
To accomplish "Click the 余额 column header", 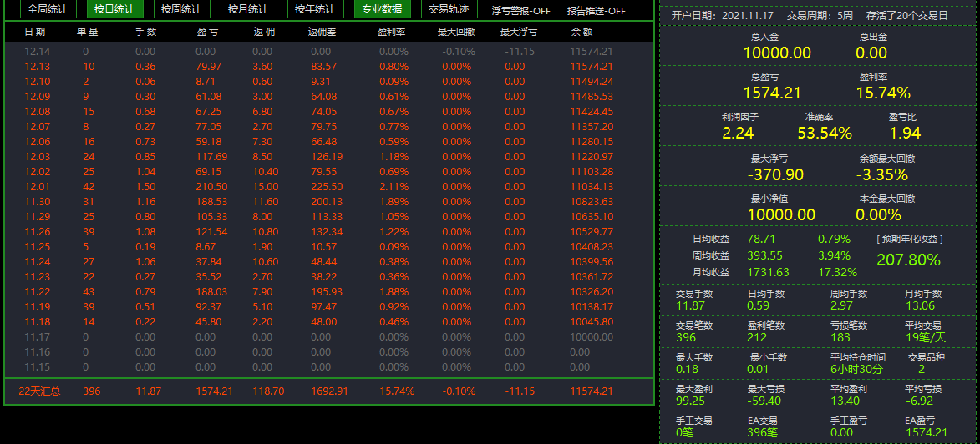I will [581, 32].
